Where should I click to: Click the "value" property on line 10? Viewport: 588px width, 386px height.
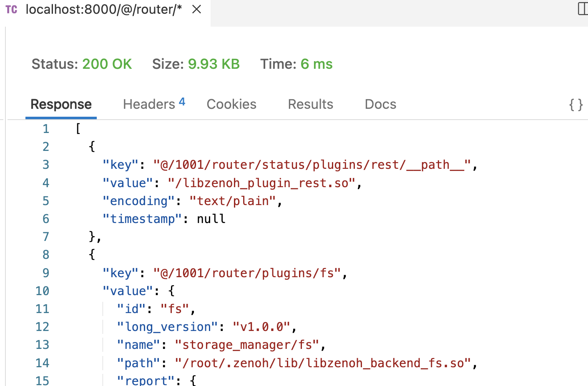[x=128, y=291]
